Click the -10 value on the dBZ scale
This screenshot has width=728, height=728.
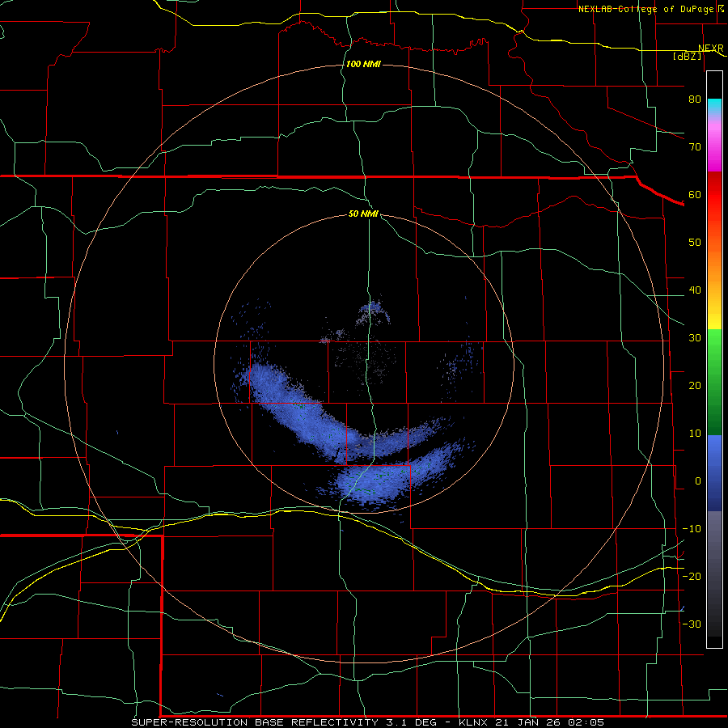(692, 528)
